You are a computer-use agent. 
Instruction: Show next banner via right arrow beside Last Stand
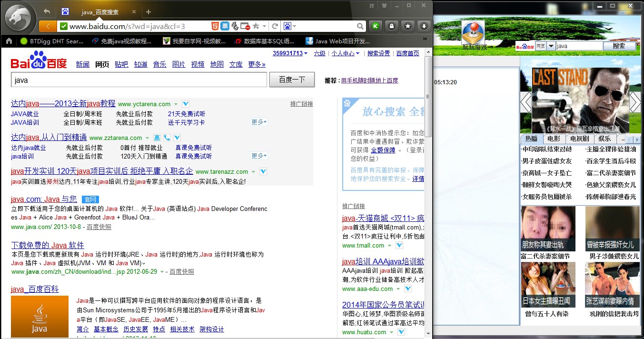pos(634,102)
